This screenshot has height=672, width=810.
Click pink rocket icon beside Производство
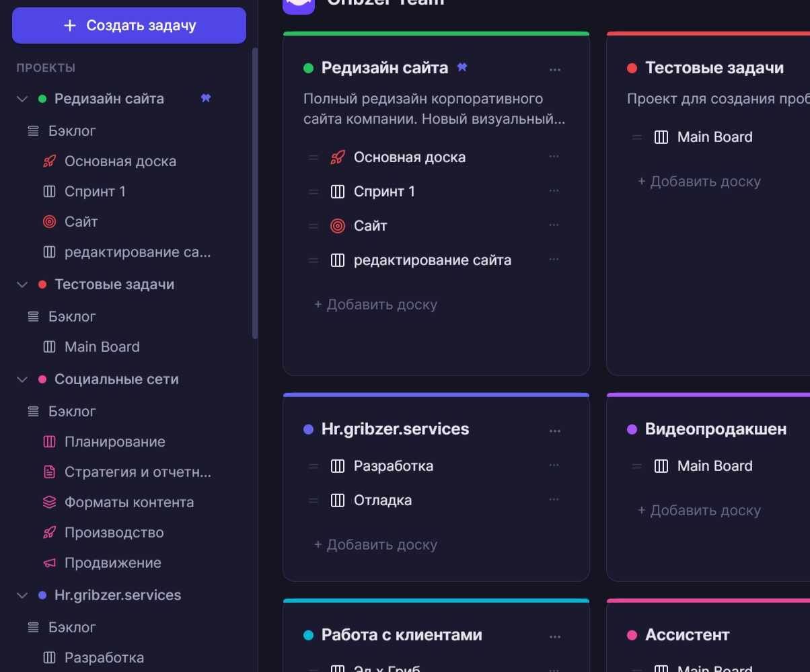coord(49,533)
